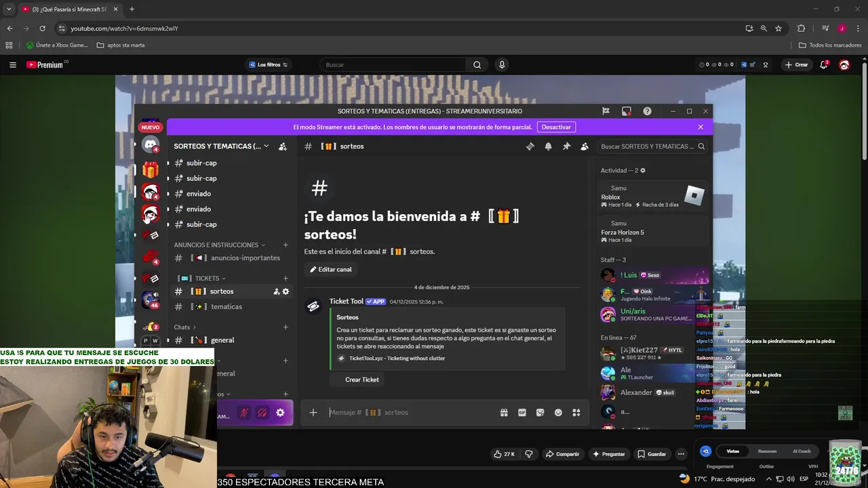
Task: Add channel to Chats category
Action: tap(285, 327)
